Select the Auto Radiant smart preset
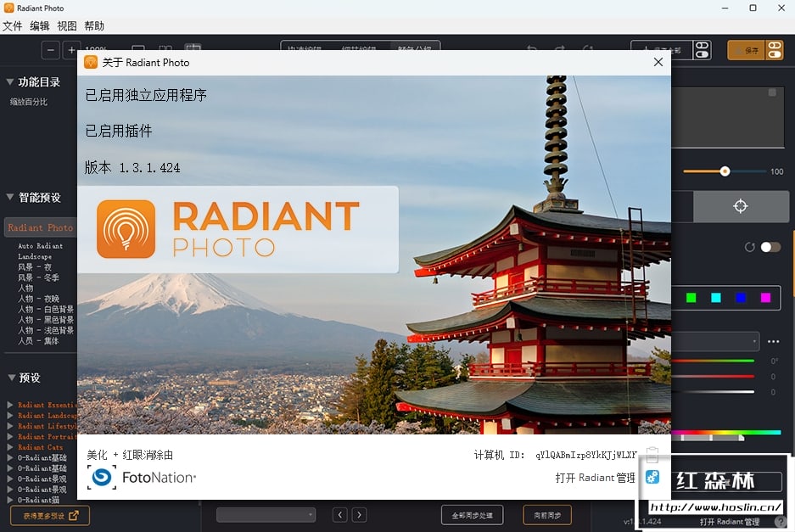The image size is (795, 532). [41, 246]
